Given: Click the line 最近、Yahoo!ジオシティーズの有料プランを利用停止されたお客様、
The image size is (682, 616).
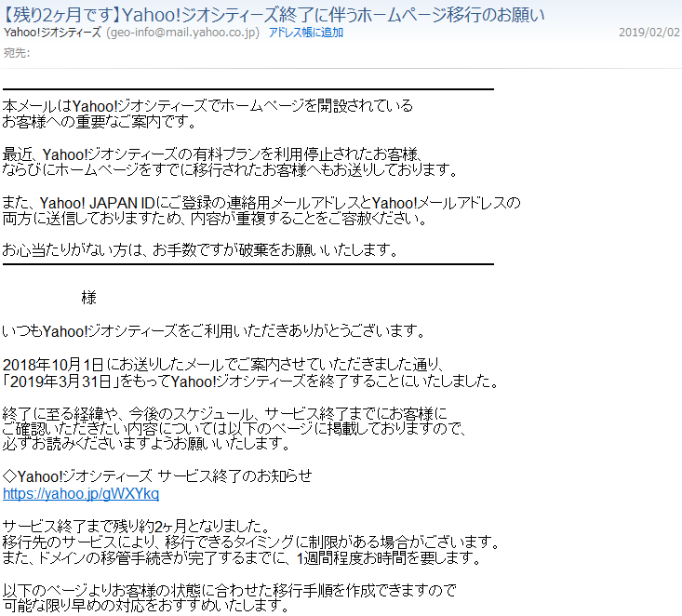Looking at the screenshot, I should 212,154.
